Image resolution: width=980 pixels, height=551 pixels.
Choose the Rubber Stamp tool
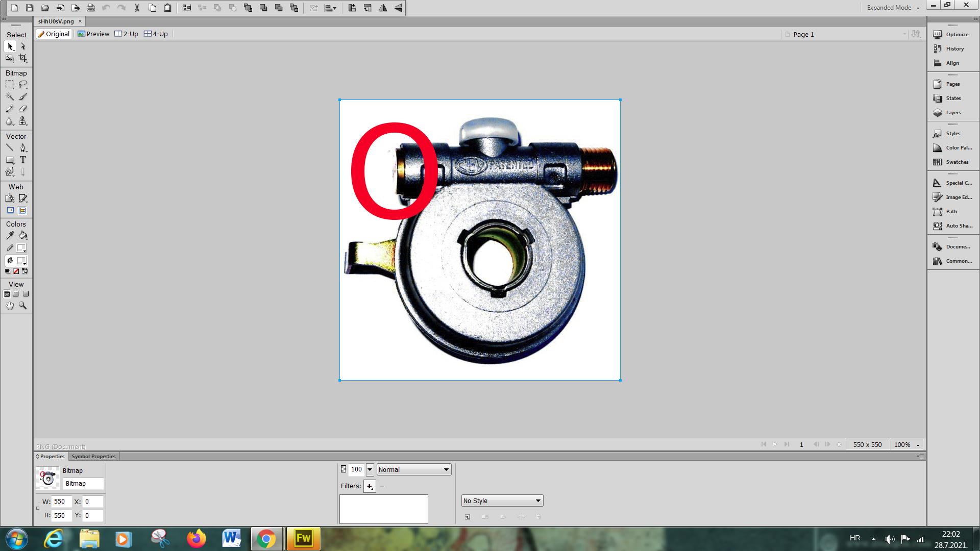[23, 121]
